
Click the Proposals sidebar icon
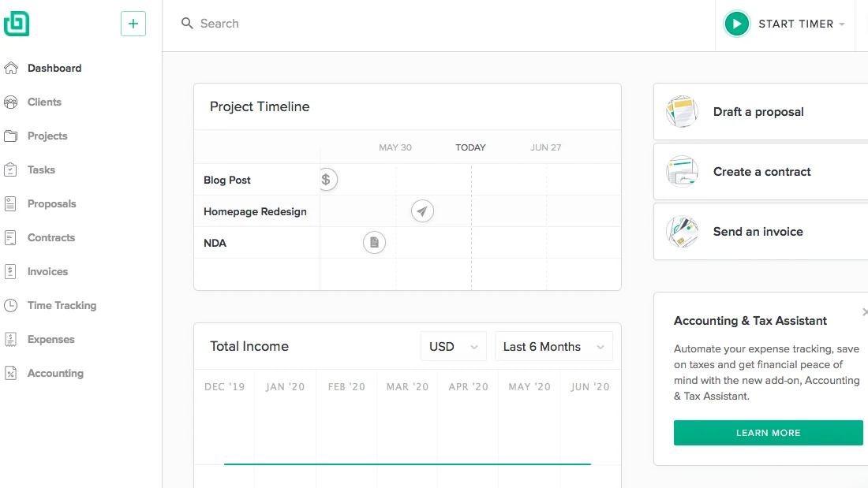11,203
